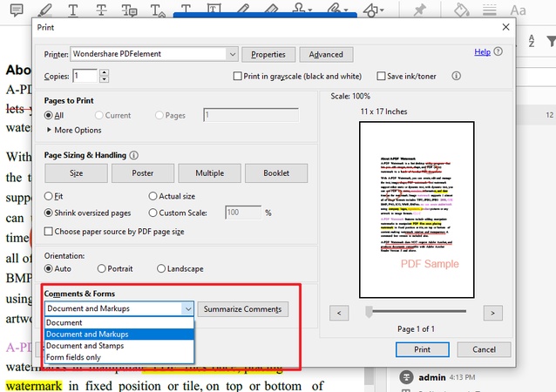Screen dimensions: 556x392
Task: Select Shrink oversized pages radio button
Action: pyautogui.click(x=48, y=213)
